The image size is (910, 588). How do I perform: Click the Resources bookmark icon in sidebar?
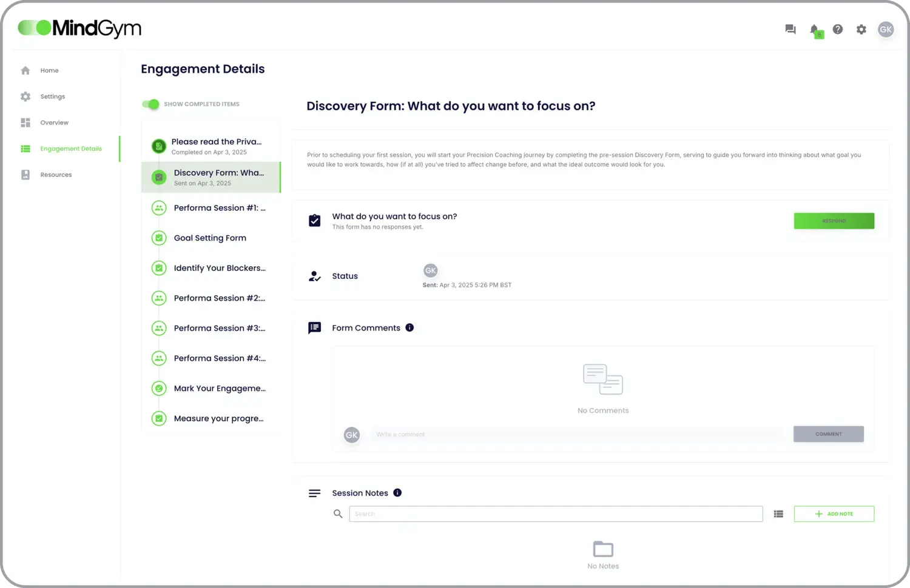click(25, 175)
